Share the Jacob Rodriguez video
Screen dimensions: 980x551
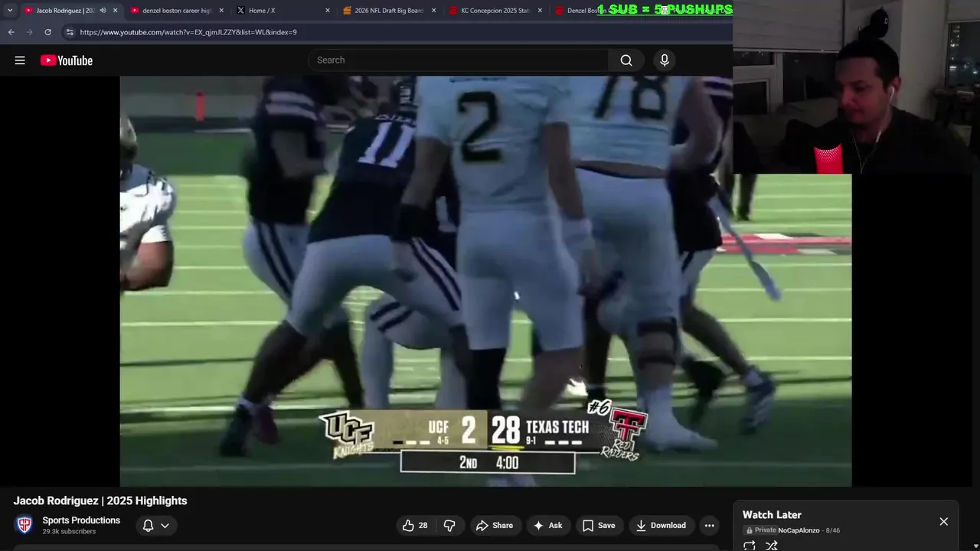click(x=495, y=526)
